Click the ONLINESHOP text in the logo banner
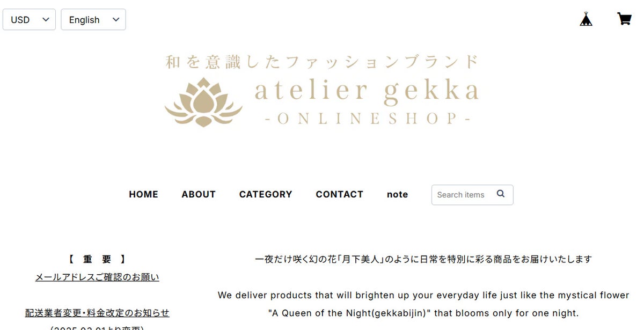Screen dimensions: 644x330 pos(368,119)
